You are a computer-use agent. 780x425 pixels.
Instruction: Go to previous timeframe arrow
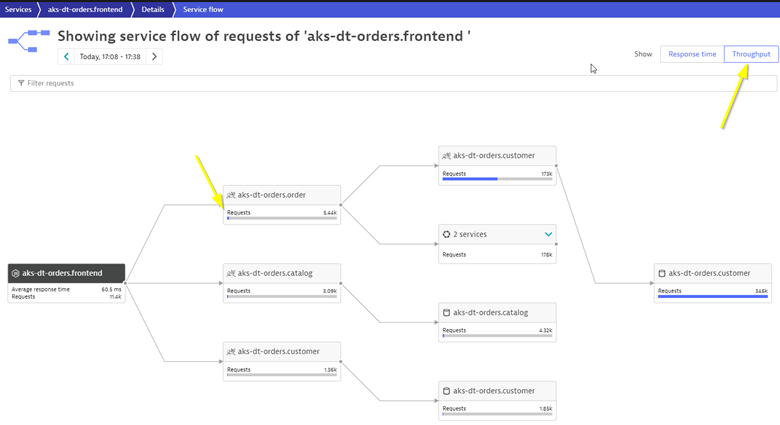pos(66,57)
